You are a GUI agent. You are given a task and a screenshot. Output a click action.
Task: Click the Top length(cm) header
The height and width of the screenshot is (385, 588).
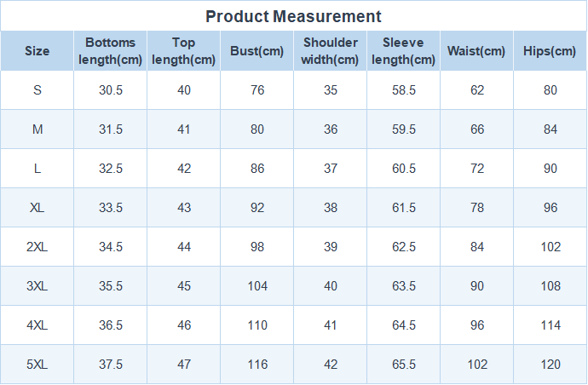coord(183,51)
